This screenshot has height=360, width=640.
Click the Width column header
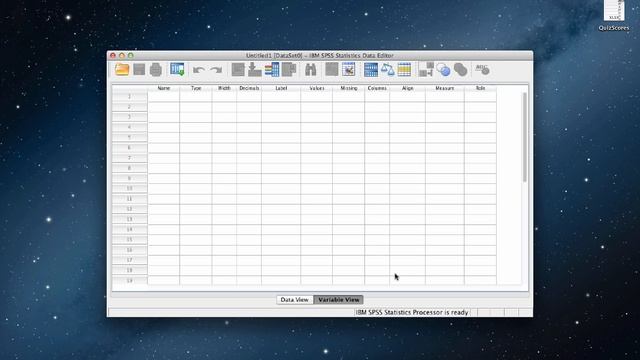click(x=224, y=88)
